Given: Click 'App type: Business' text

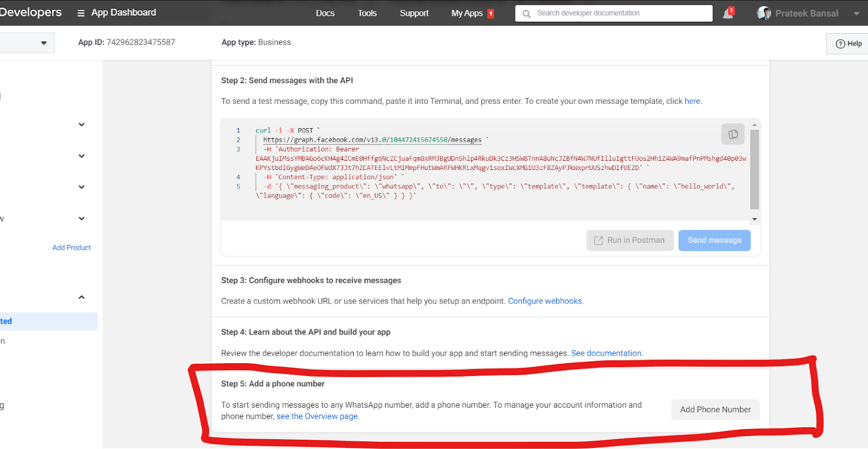Looking at the screenshot, I should coord(256,42).
